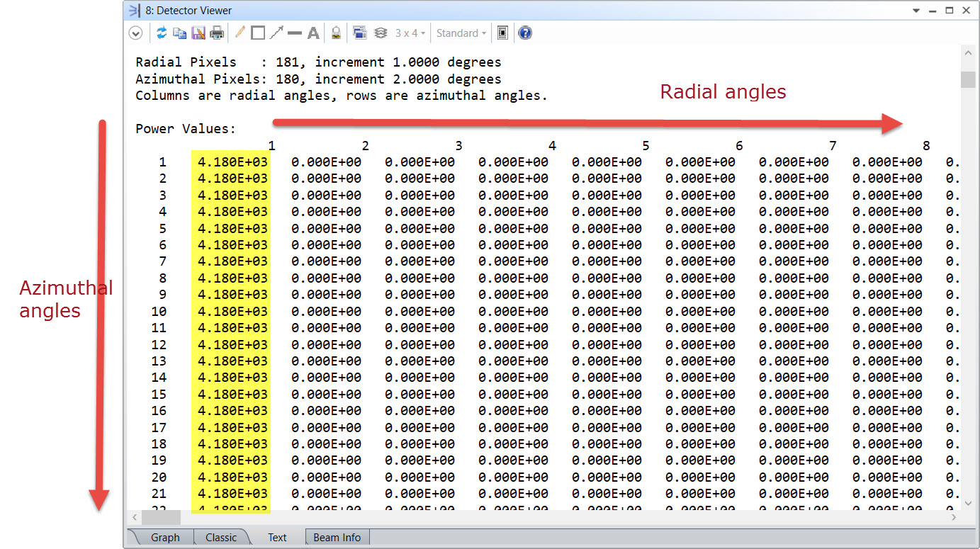Viewport: 980px width, 549px height.
Task: Switch to the Graph tab
Action: [165, 538]
